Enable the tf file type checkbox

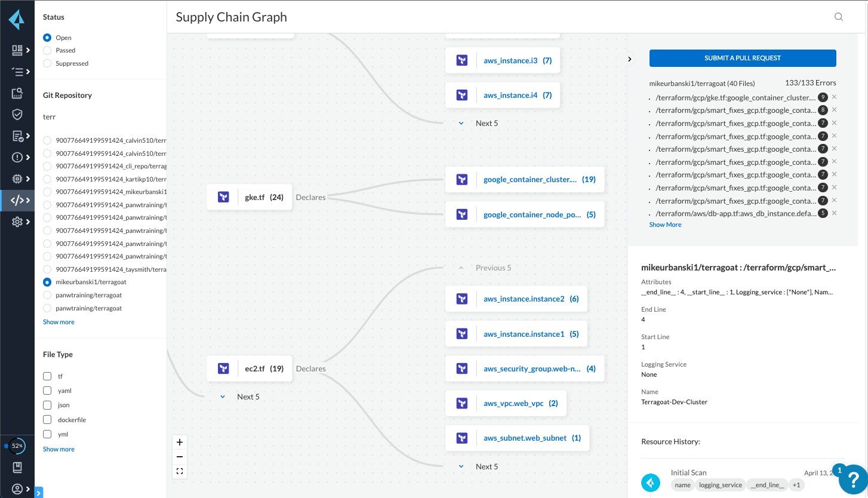pyautogui.click(x=47, y=376)
